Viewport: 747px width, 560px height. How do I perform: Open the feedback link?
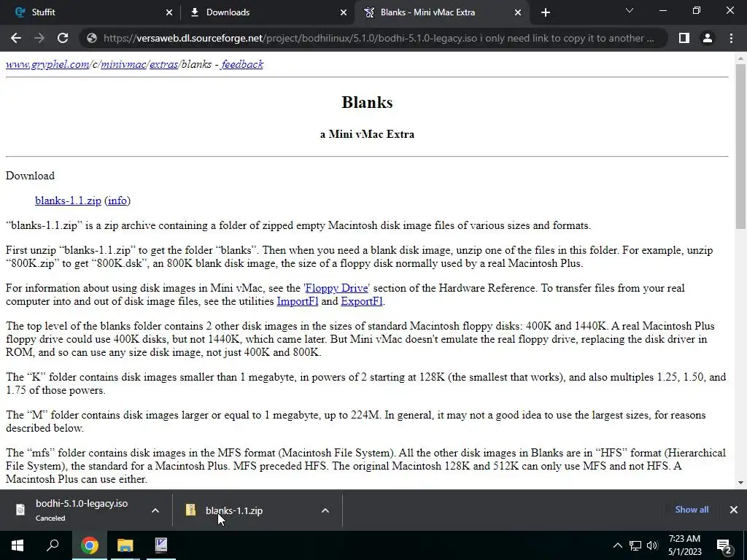pos(242,64)
